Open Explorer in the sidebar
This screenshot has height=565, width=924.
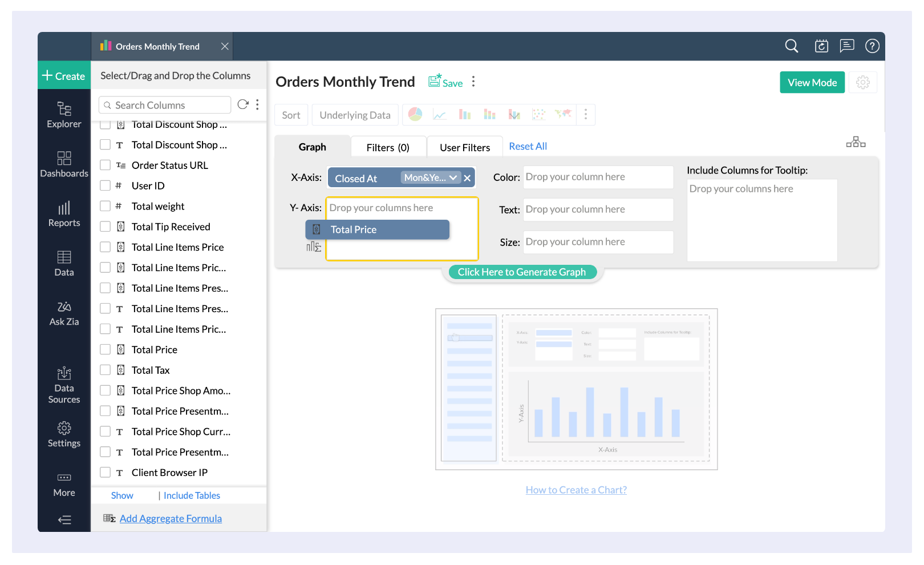[x=64, y=115]
